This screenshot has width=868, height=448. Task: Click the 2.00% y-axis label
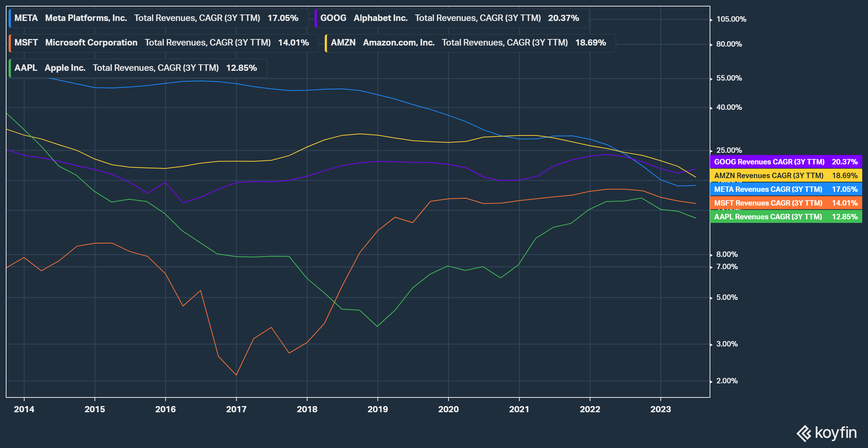727,381
